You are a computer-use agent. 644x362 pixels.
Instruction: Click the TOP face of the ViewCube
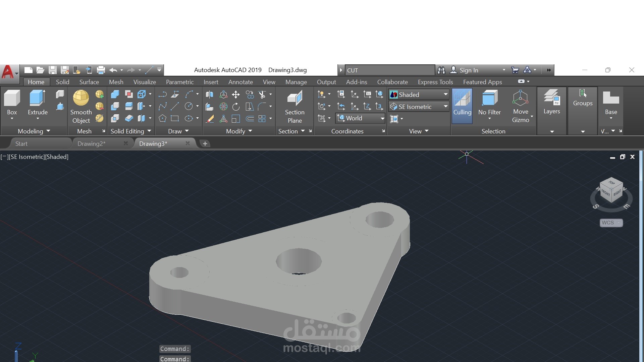[611, 183]
